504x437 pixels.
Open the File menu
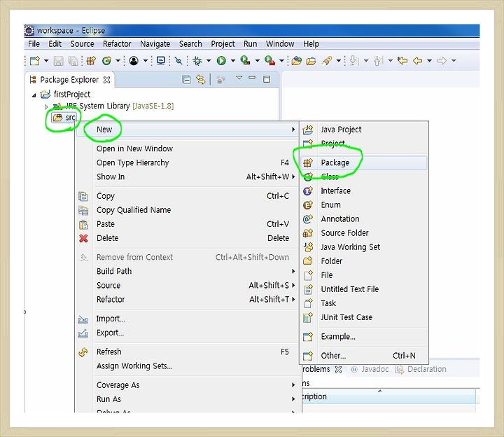click(x=34, y=43)
